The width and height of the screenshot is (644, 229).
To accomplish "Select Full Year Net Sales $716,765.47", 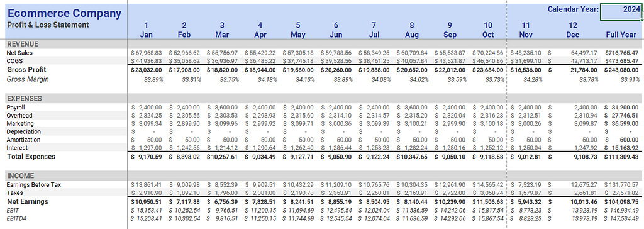I will click(622, 53).
